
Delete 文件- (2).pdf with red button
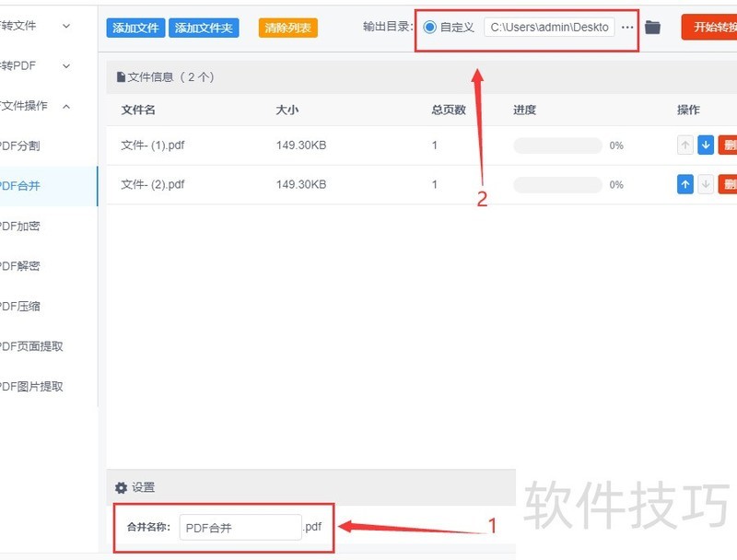coord(728,184)
